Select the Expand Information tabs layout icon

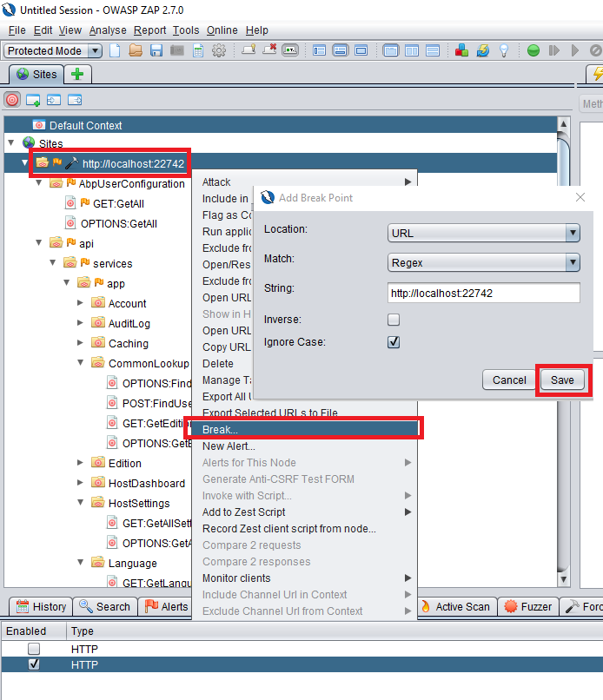point(340,50)
